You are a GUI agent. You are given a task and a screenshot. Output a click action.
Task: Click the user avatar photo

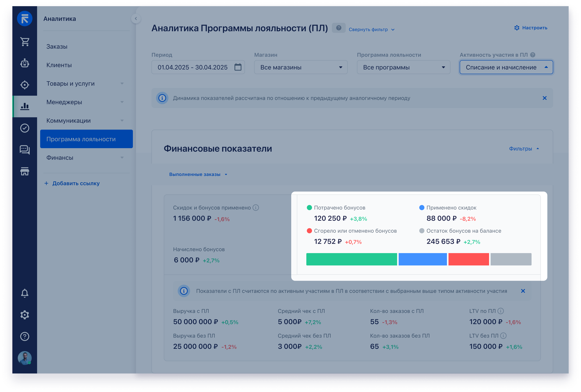(x=25, y=358)
